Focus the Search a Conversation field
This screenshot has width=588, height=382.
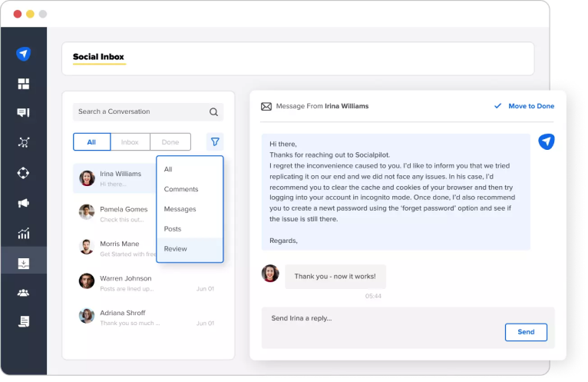click(x=148, y=111)
